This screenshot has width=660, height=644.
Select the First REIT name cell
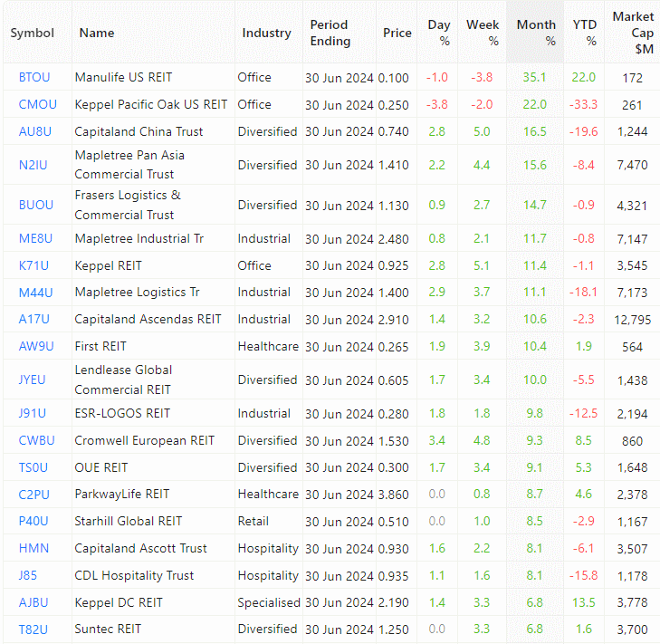100,346
